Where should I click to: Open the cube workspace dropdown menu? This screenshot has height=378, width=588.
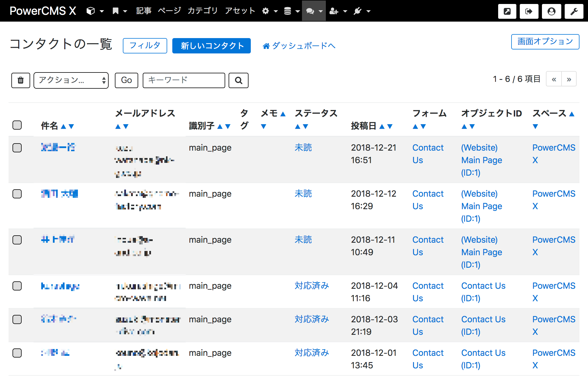(x=95, y=11)
